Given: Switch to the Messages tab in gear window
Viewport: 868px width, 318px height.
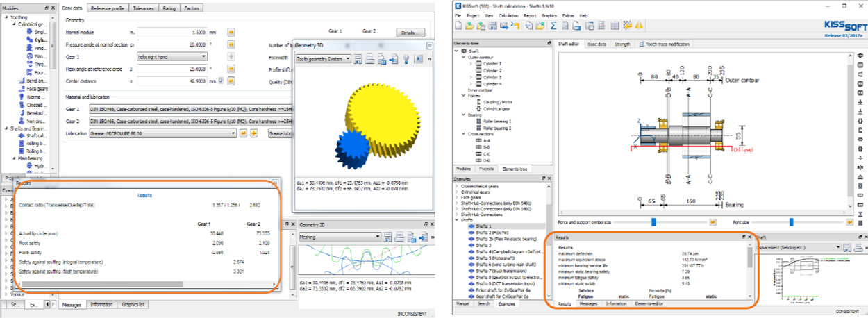Looking at the screenshot, I should pyautogui.click(x=72, y=304).
